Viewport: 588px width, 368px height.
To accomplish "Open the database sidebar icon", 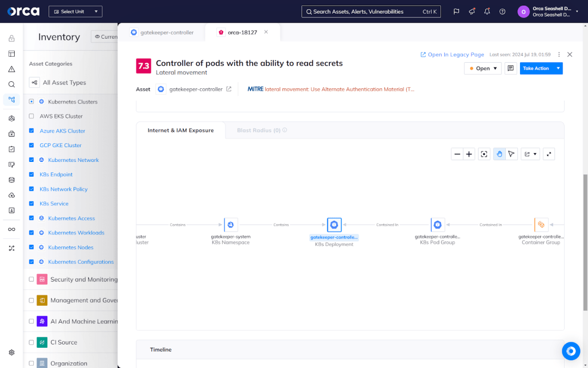I will point(11,180).
